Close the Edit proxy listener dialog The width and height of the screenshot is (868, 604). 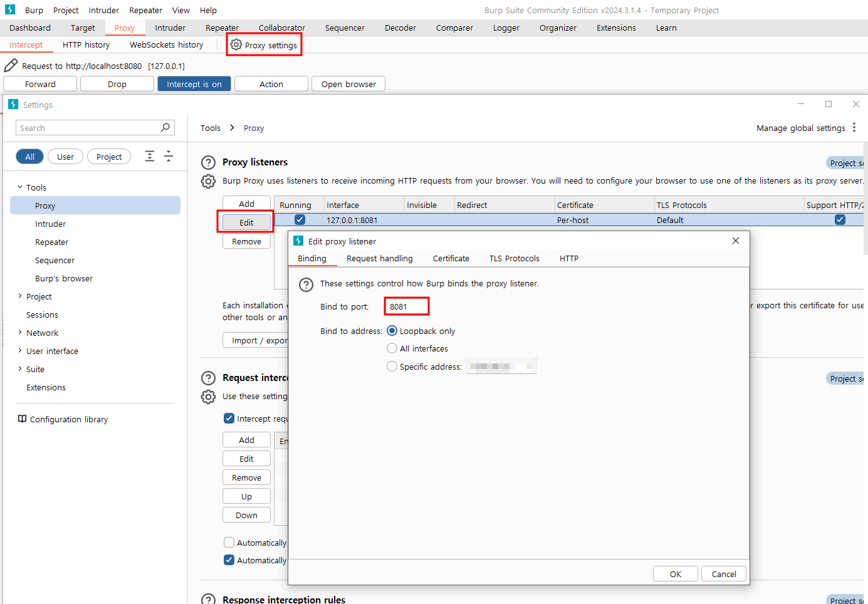736,241
